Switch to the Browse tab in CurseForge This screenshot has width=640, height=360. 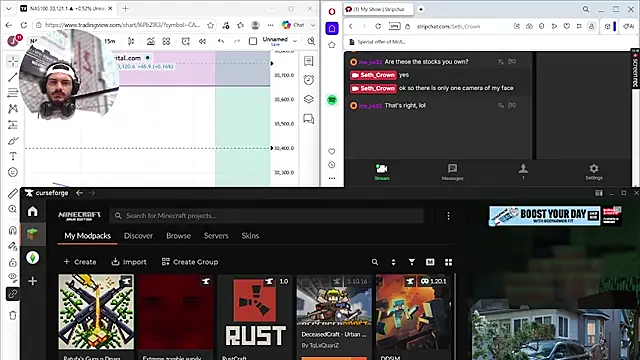click(x=178, y=236)
